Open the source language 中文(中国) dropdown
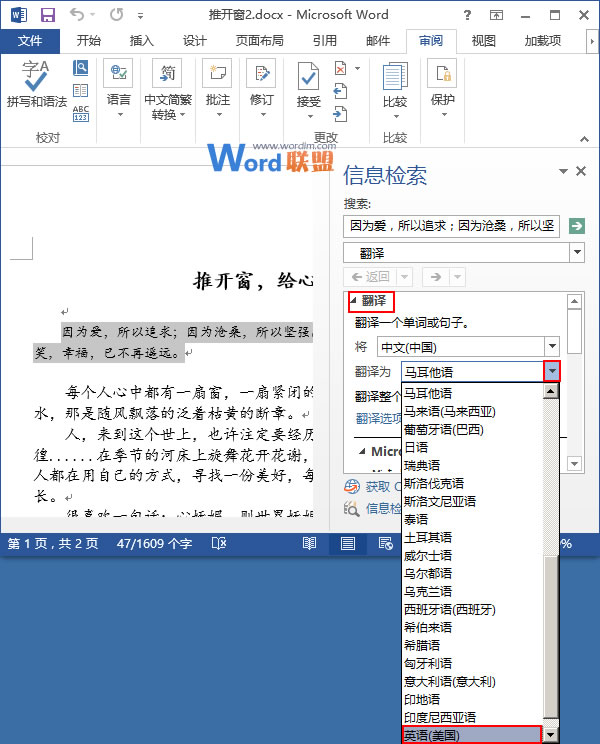The width and height of the screenshot is (600, 744). point(552,346)
